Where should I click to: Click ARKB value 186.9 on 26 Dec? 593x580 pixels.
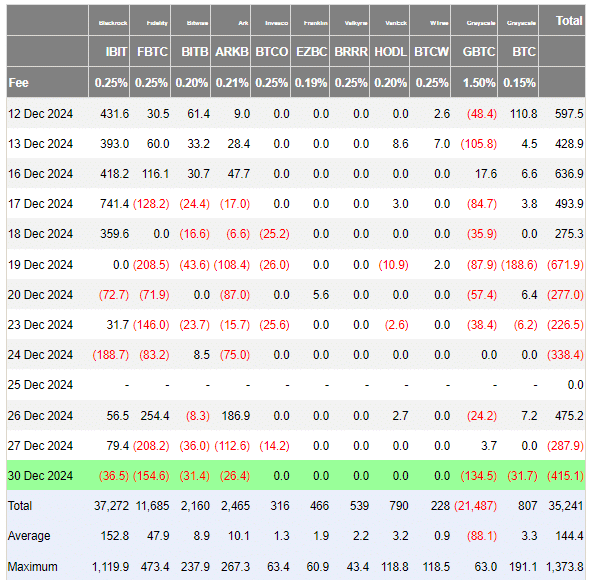236,416
